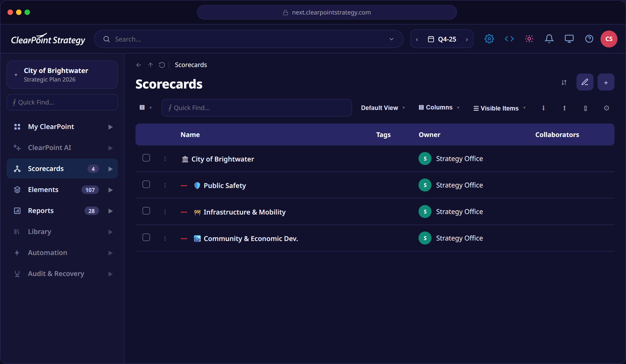Open Community & Economic Dev. kebab menu
This screenshot has width=626, height=364.
coord(165,238)
